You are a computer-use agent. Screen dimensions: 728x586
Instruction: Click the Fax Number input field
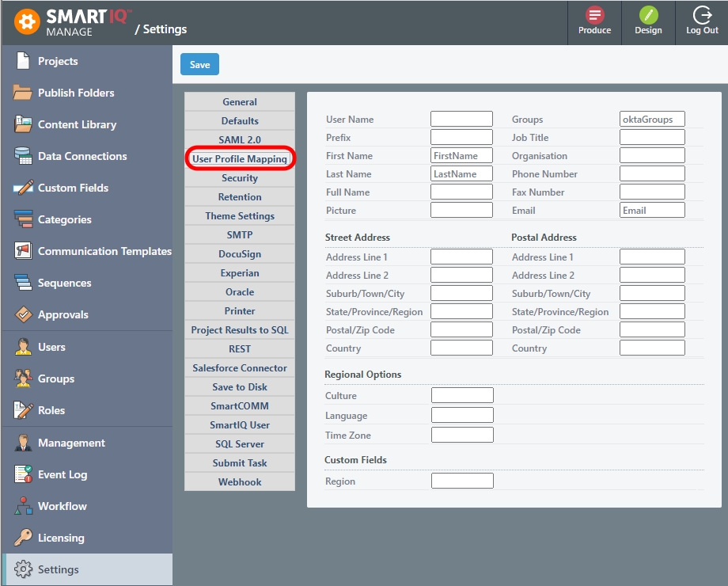652,192
